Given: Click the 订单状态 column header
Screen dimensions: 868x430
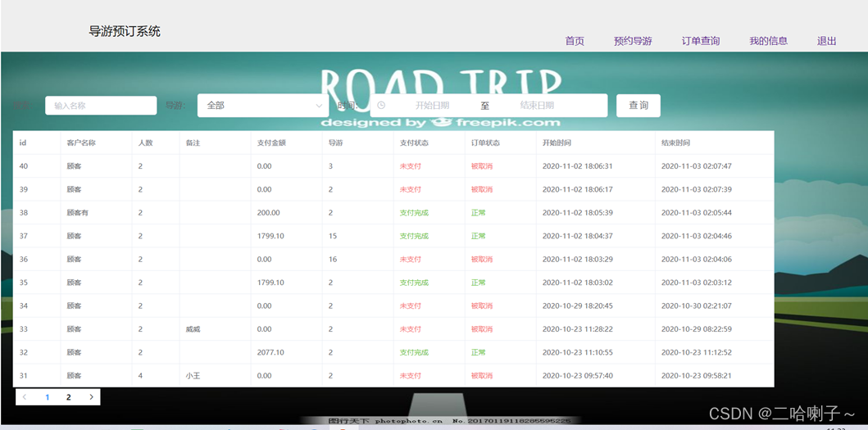Looking at the screenshot, I should coord(485,143).
